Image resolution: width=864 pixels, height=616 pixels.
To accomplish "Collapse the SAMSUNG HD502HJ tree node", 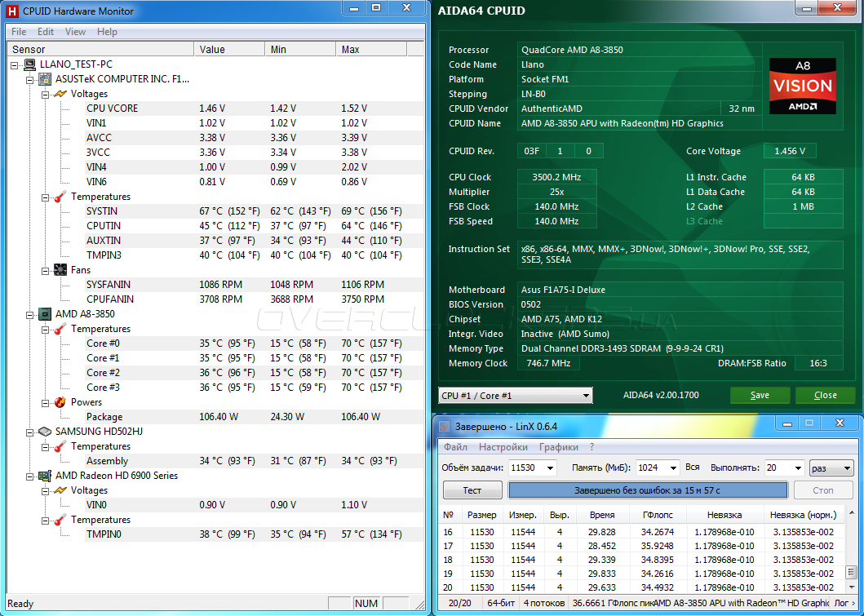I will pos(30,432).
